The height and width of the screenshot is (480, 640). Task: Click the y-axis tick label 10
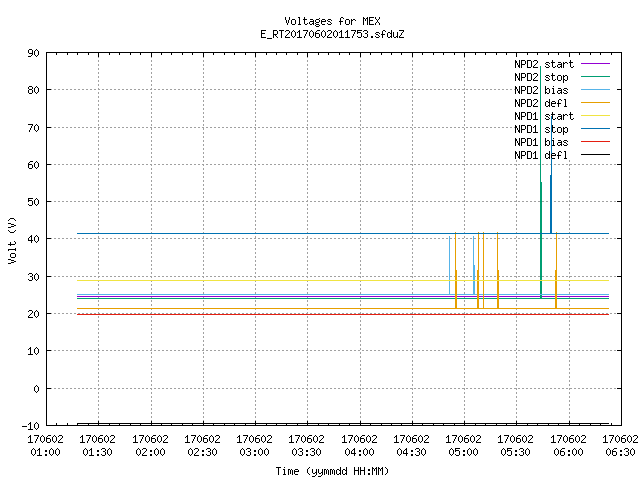coord(34,351)
